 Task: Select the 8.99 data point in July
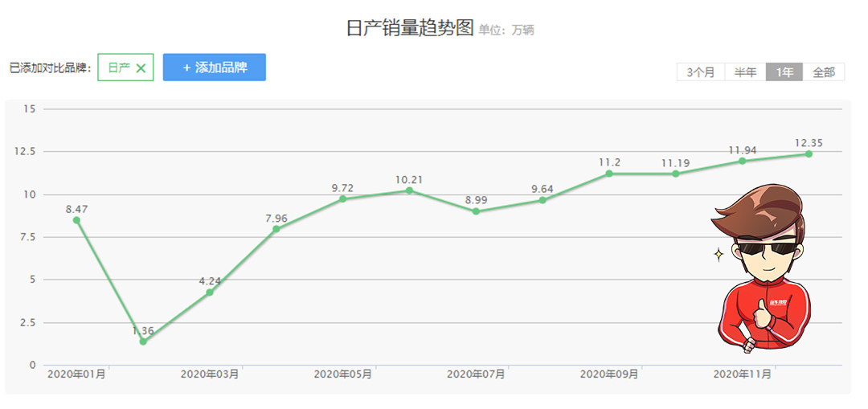476,211
